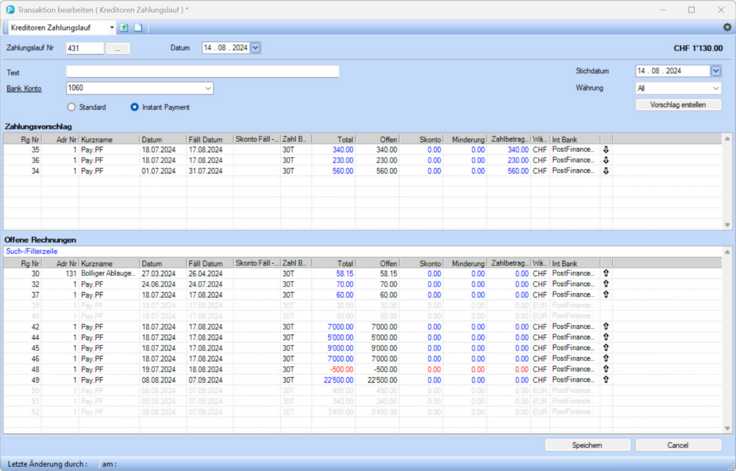Click down arrow on invoice 35 row
Screen dimensions: 736x471
tap(606, 149)
